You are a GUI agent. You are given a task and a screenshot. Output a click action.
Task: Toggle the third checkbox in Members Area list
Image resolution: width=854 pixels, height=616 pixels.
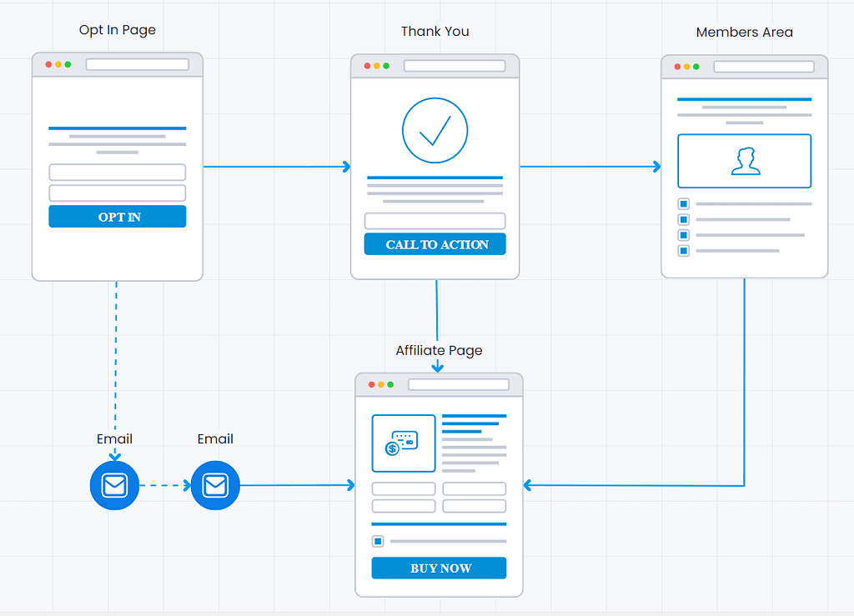[x=684, y=235]
